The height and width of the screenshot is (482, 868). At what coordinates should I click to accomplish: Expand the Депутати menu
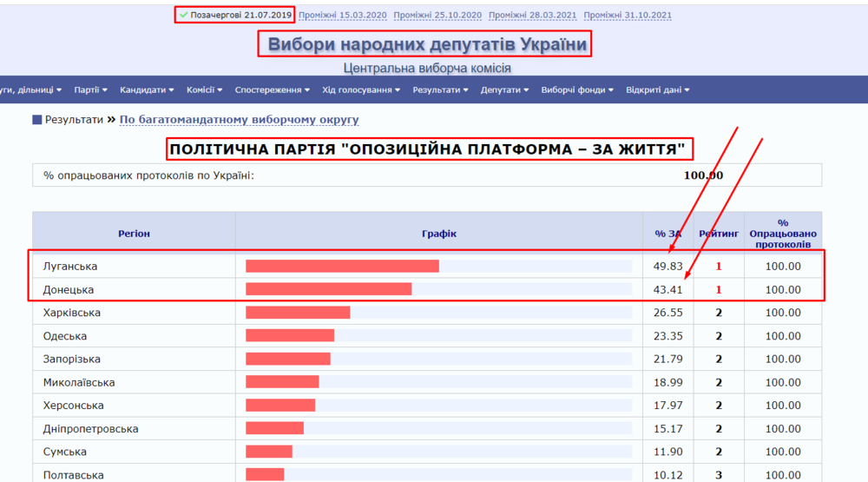(x=504, y=89)
